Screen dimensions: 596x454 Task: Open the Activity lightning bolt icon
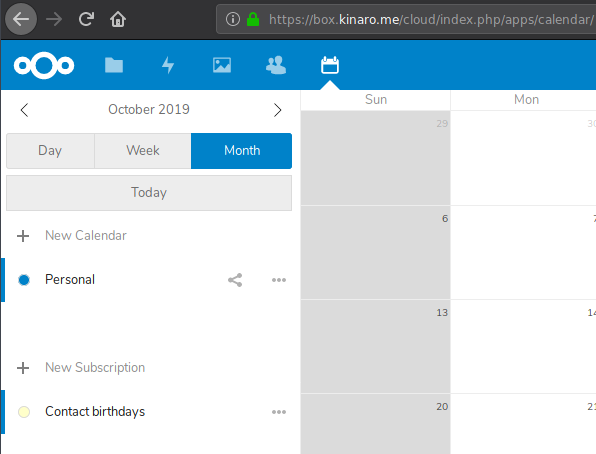click(x=168, y=65)
